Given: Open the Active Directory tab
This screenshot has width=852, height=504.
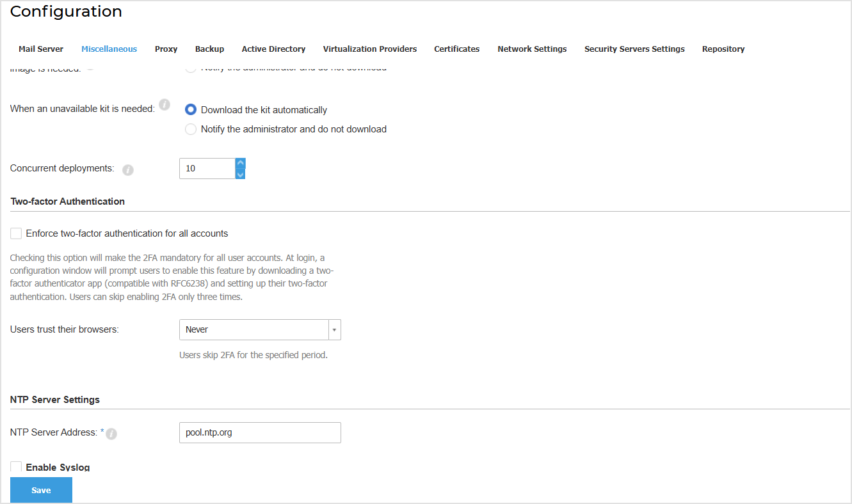Looking at the screenshot, I should point(273,49).
